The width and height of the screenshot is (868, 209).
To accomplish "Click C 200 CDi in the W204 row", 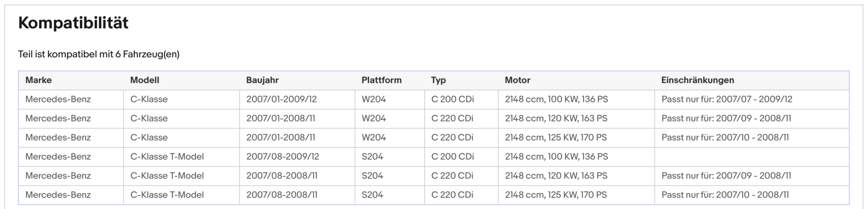I will 452,99.
